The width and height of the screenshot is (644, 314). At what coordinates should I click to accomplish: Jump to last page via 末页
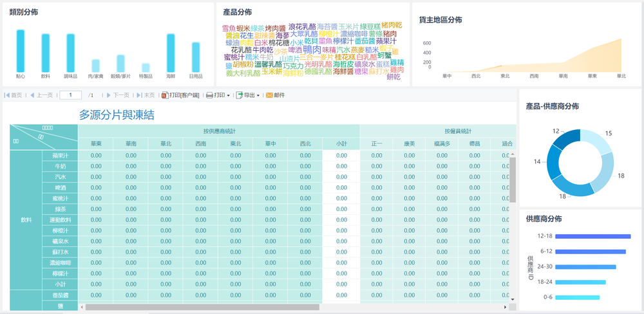point(146,95)
